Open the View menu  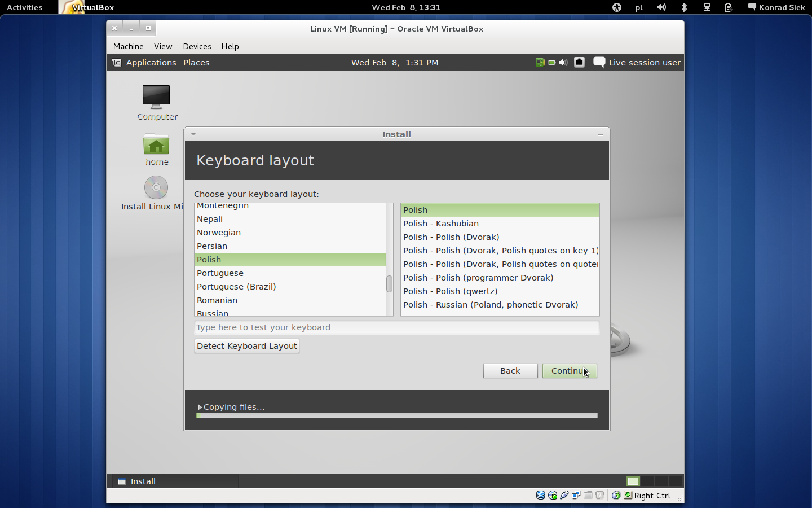[163, 46]
